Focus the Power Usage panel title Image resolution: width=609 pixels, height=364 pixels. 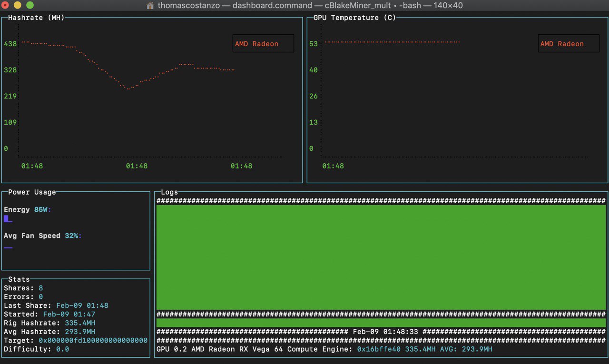[32, 192]
